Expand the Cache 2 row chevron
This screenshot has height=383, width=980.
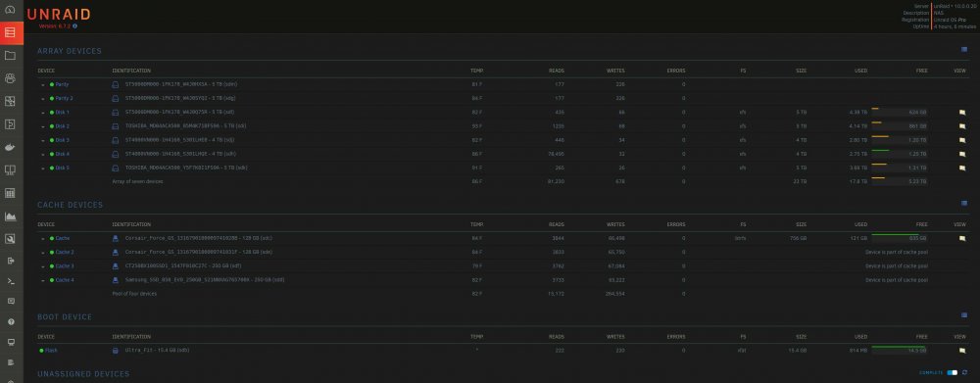click(x=43, y=252)
